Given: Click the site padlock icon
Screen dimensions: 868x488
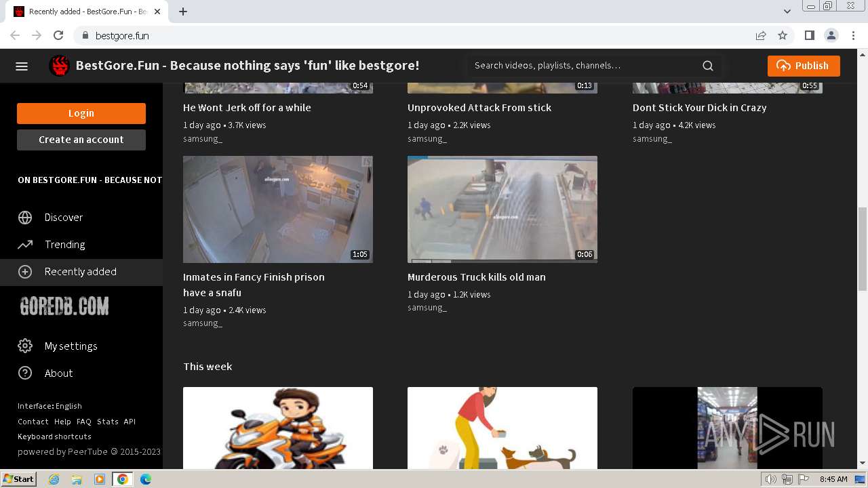Looking at the screenshot, I should pyautogui.click(x=85, y=35).
